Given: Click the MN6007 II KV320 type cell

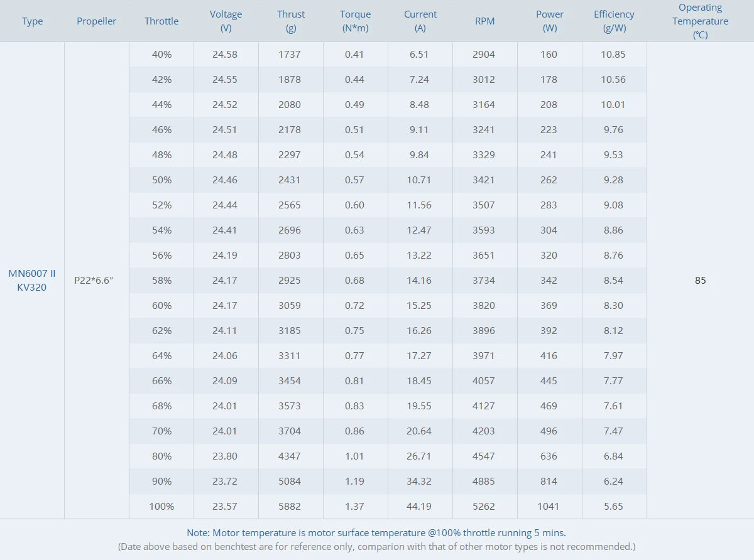Looking at the screenshot, I should [x=32, y=281].
